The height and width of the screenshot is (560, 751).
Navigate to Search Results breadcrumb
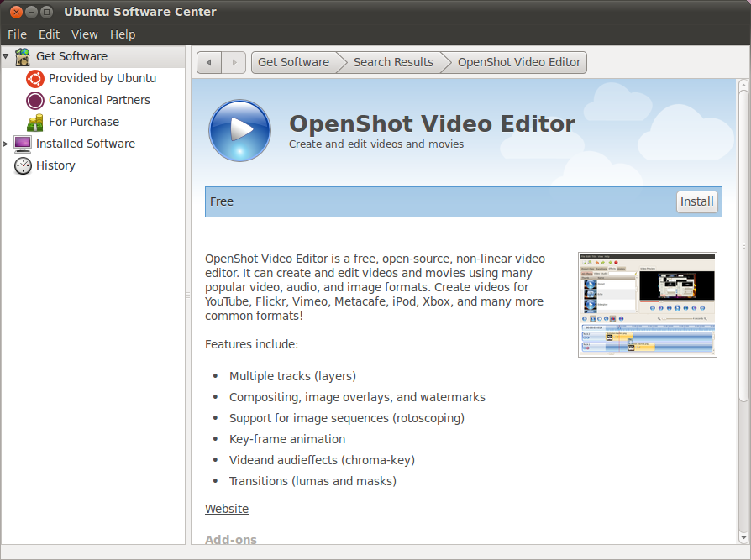point(393,63)
